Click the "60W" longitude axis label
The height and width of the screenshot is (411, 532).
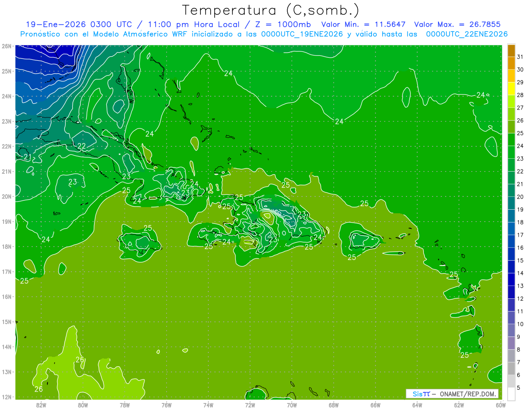click(x=501, y=405)
